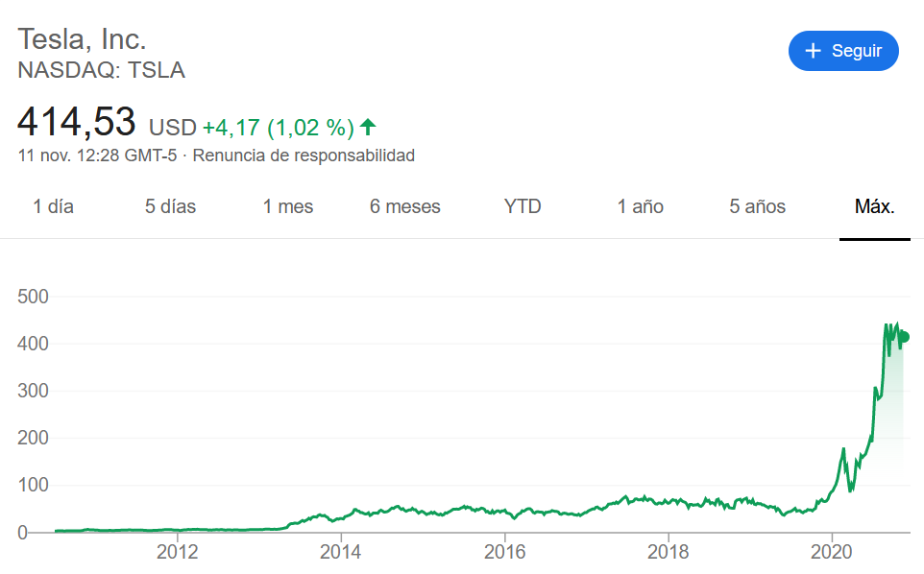
Task: Select the Máx. range tab
Action: [875, 206]
